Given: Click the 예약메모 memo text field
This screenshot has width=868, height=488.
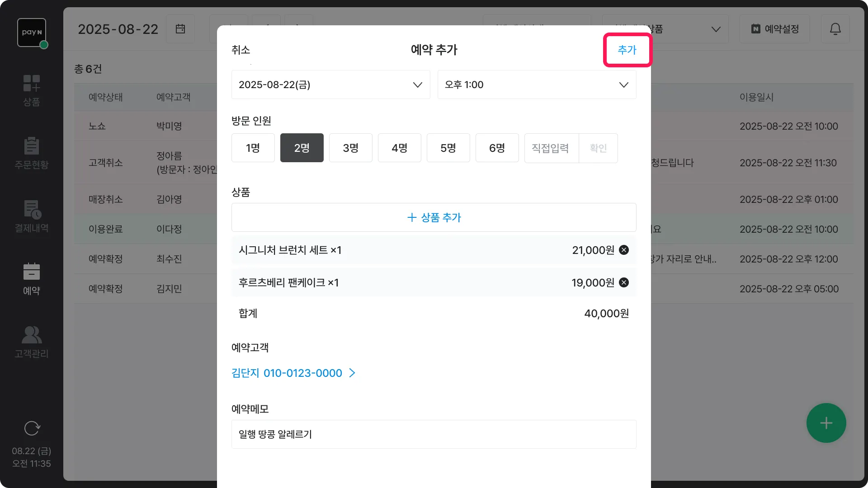Looking at the screenshot, I should pos(434,434).
